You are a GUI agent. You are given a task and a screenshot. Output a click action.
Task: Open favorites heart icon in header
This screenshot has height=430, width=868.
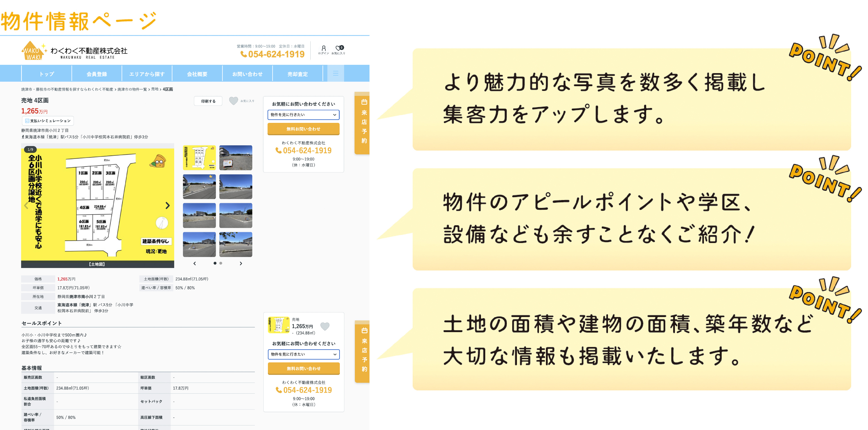click(x=338, y=49)
